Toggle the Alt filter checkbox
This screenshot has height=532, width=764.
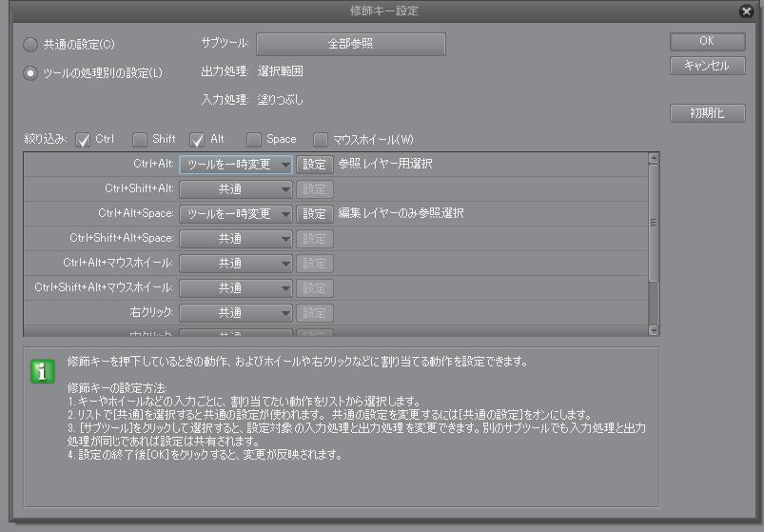point(197,139)
